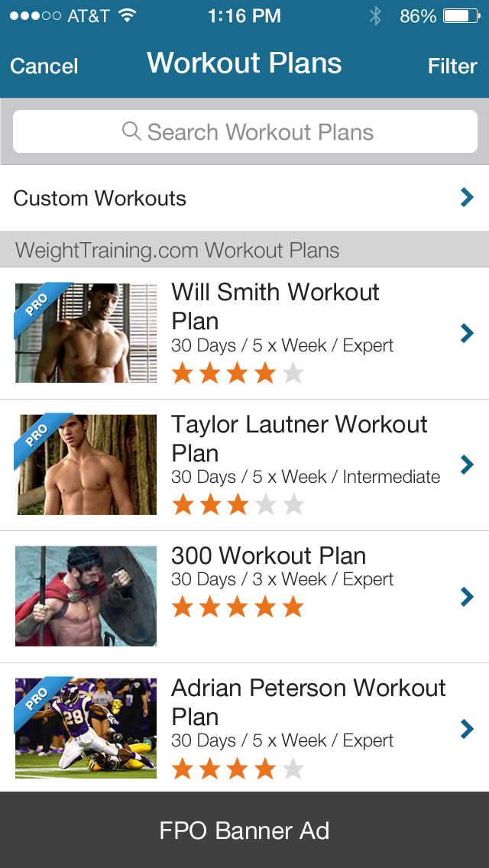Tap the Bluetooth status icon
The width and height of the screenshot is (489, 868).
coord(375,16)
